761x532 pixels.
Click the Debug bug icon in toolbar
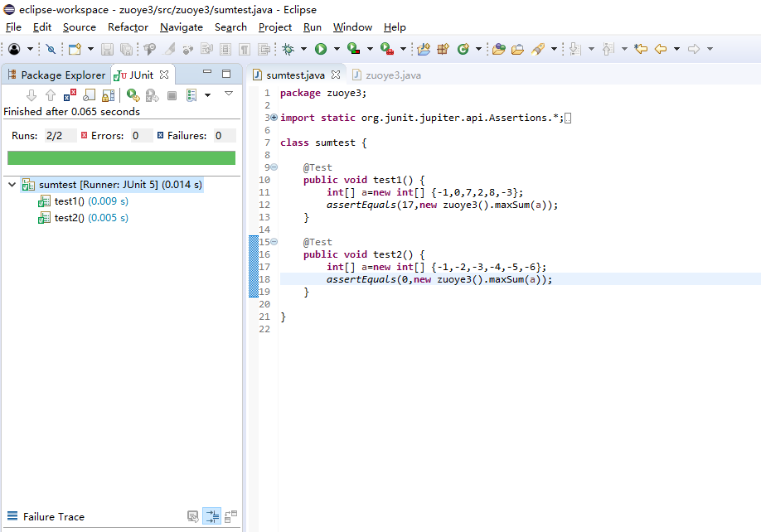click(x=288, y=49)
